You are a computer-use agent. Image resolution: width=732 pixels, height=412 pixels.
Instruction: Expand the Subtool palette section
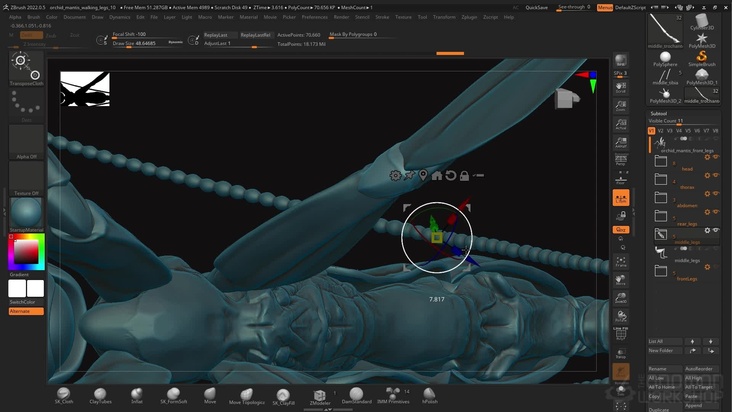[x=659, y=113]
